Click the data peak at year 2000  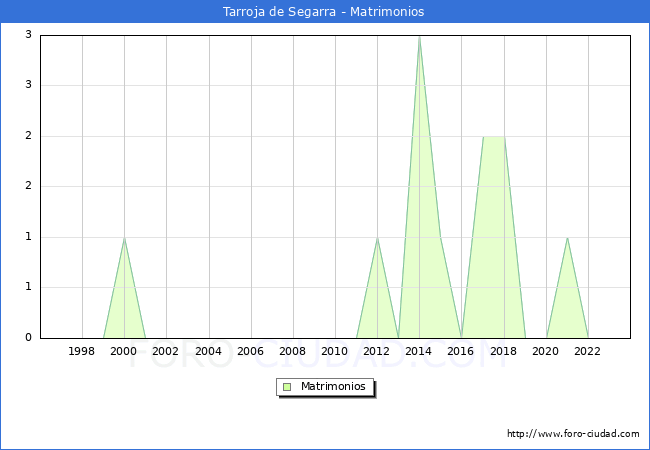[124, 239]
